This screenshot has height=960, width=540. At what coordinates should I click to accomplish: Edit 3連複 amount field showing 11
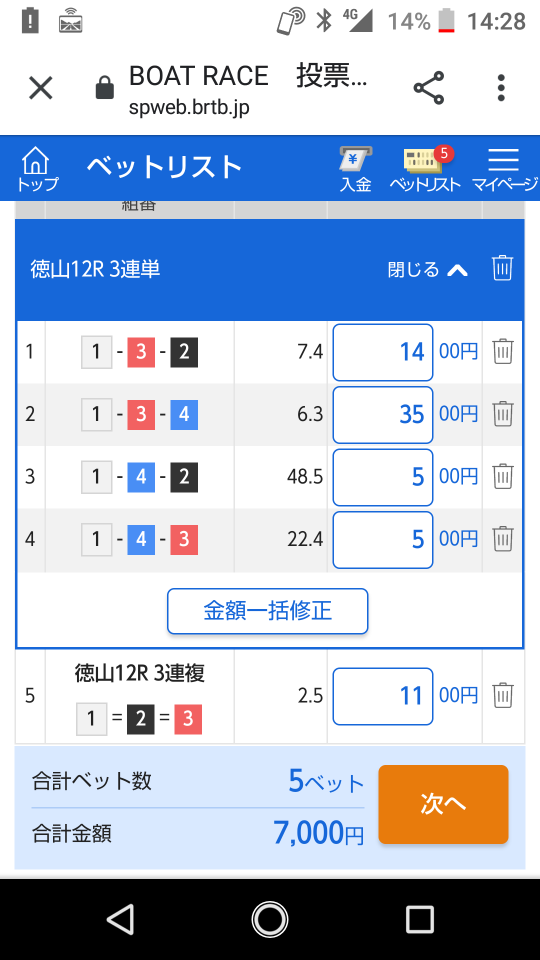pos(383,696)
